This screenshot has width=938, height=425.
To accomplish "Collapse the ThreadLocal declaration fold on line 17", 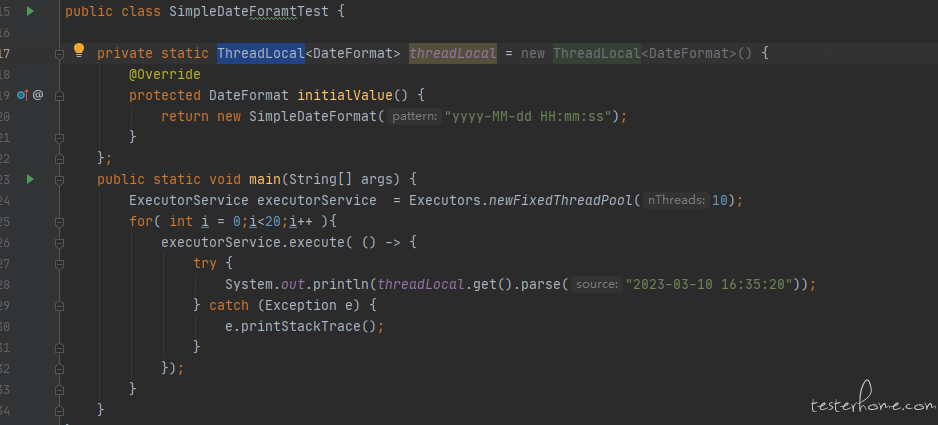I will tap(59, 55).
